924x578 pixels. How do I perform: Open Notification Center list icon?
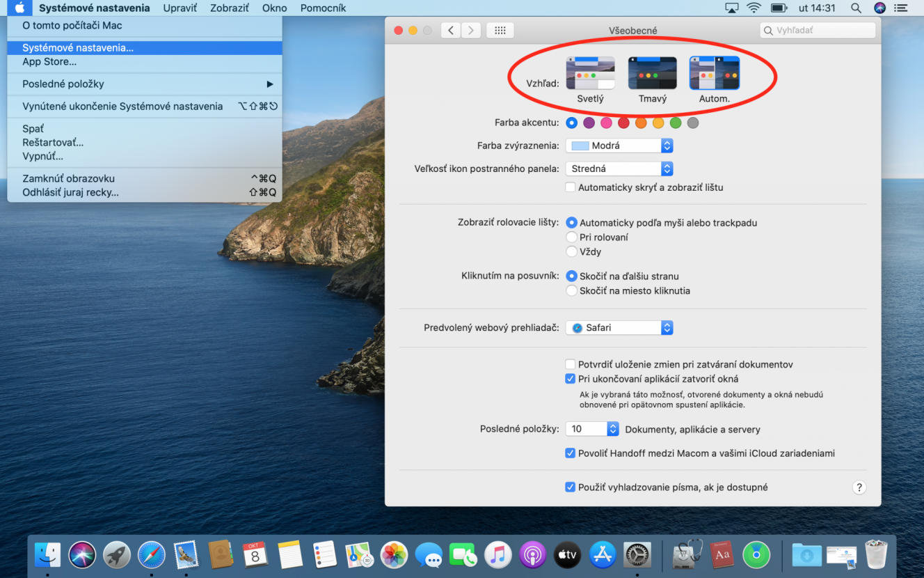click(902, 8)
